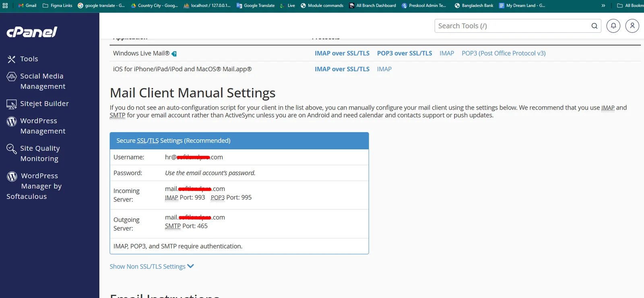Expand Show Non SSL/TLS Settings
This screenshot has width=644, height=298.
pyautogui.click(x=151, y=267)
